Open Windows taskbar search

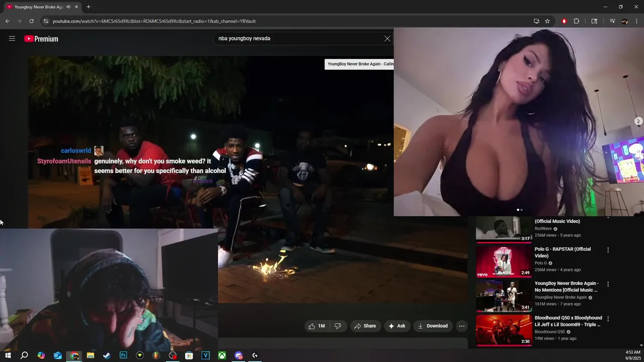point(24,355)
